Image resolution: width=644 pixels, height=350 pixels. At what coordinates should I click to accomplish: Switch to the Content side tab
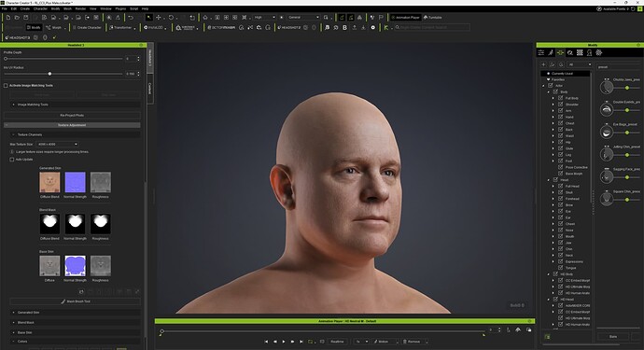point(150,89)
